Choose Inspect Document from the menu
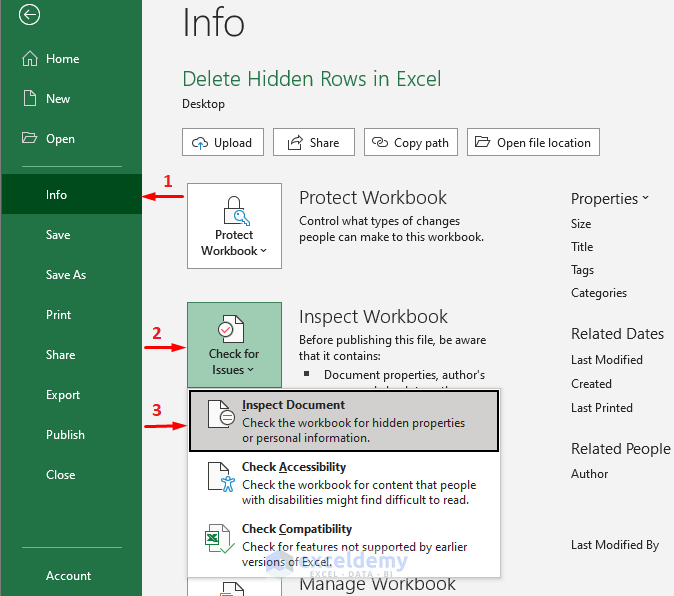Viewport: 674px width, 596px height. pos(344,421)
